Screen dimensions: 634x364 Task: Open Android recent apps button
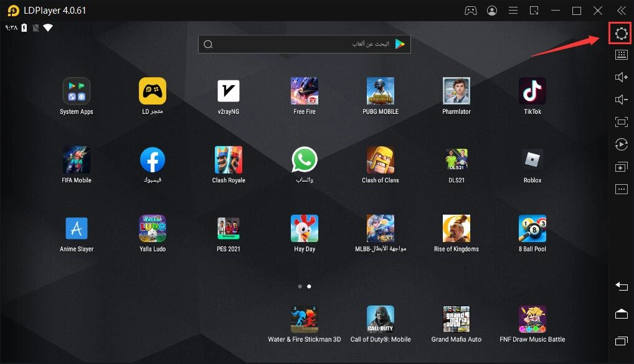tap(622, 341)
